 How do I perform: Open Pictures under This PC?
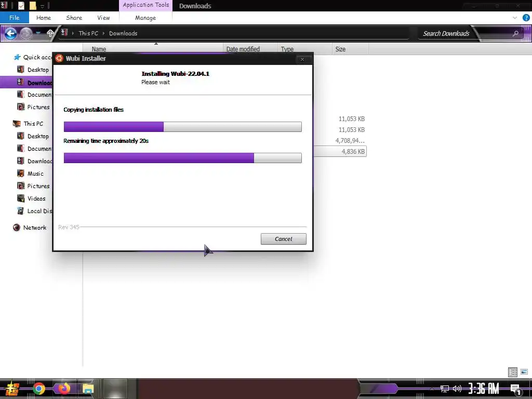[38, 186]
